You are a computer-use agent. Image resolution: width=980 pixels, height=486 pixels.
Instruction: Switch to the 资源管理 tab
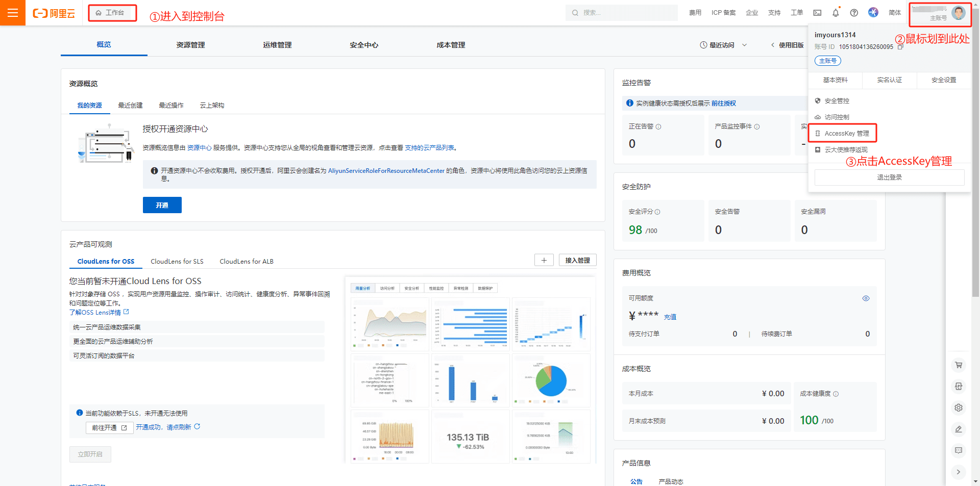pyautogui.click(x=190, y=45)
